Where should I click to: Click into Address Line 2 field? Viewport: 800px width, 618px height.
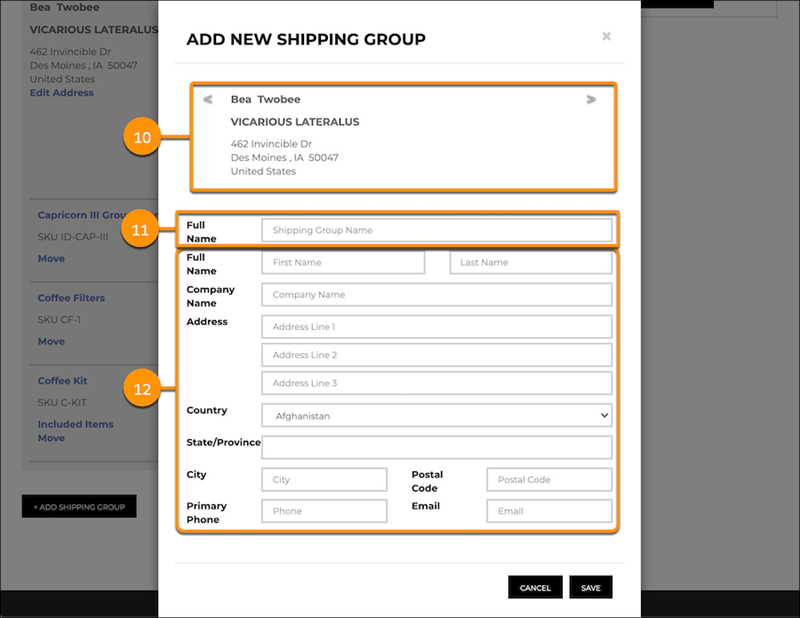coord(436,355)
